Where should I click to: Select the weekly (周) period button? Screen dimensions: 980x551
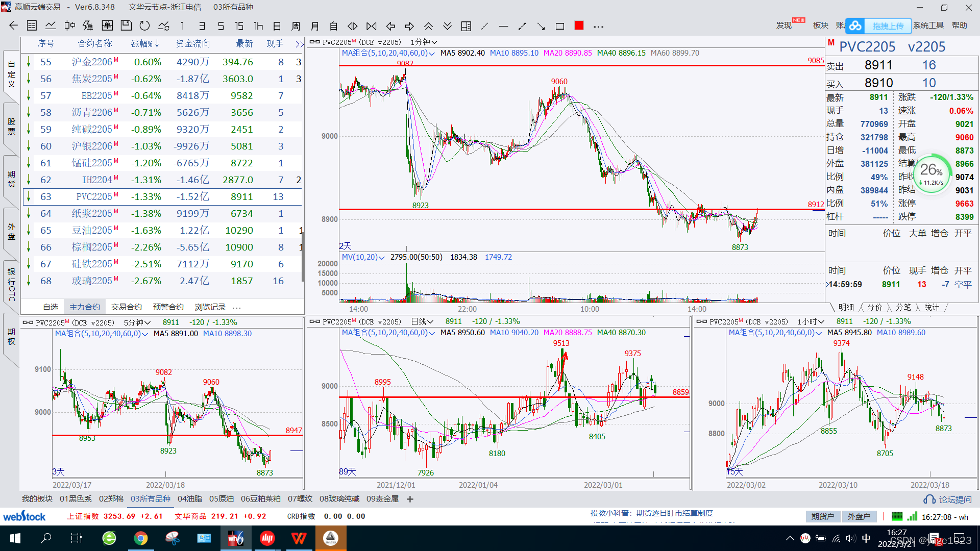point(296,26)
